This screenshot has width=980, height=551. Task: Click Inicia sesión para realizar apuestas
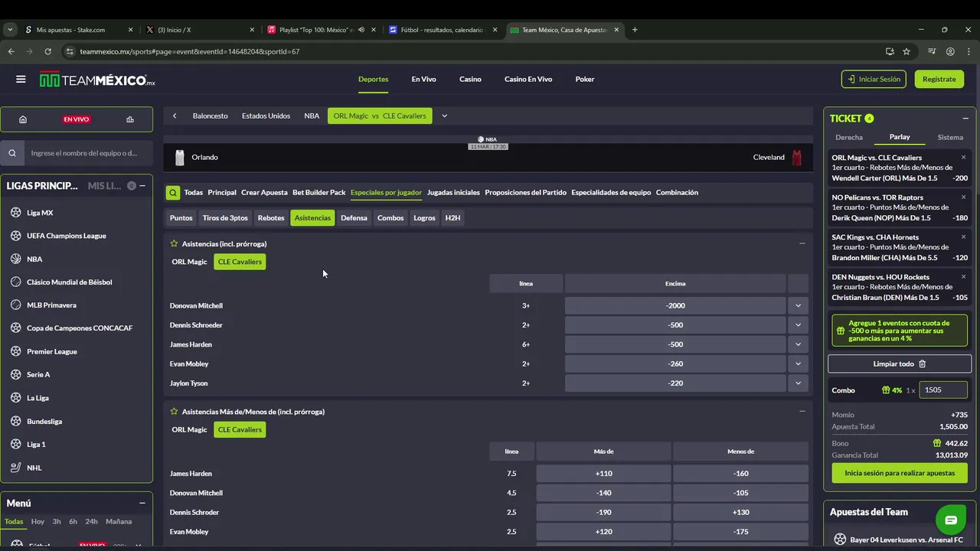coord(900,473)
